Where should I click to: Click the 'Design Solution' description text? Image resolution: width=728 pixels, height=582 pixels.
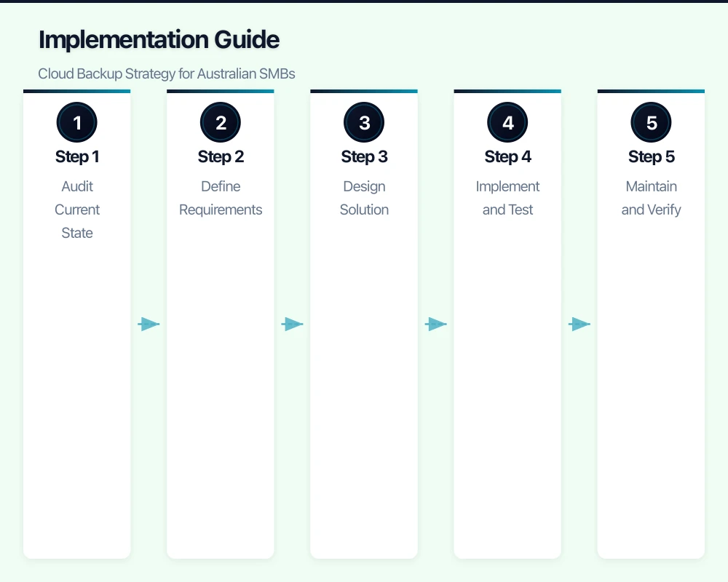(364, 198)
